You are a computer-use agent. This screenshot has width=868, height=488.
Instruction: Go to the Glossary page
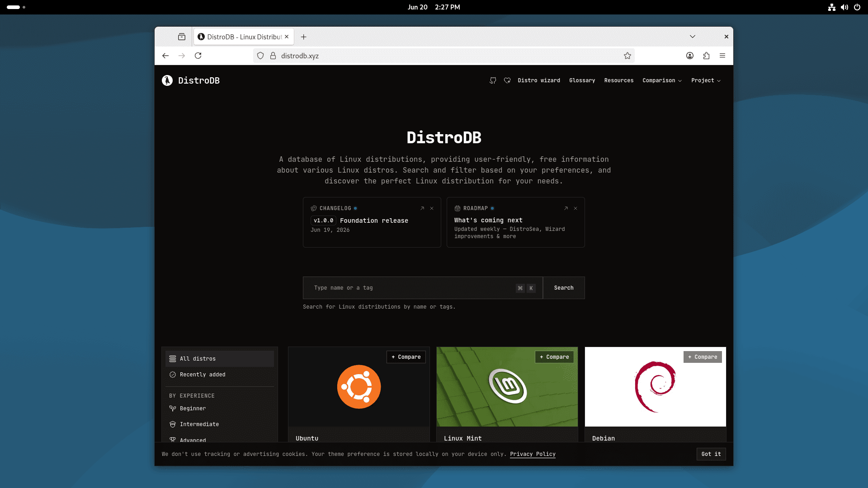pyautogui.click(x=582, y=80)
